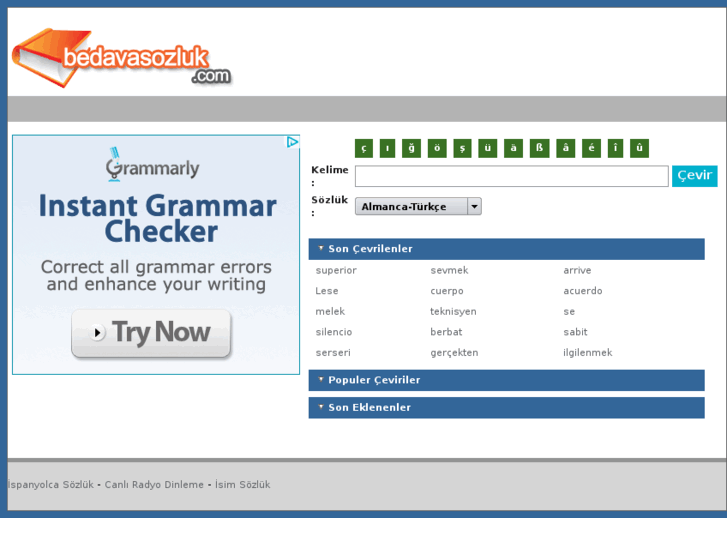Insert the ü character button
The height and width of the screenshot is (545, 727).
click(488, 148)
